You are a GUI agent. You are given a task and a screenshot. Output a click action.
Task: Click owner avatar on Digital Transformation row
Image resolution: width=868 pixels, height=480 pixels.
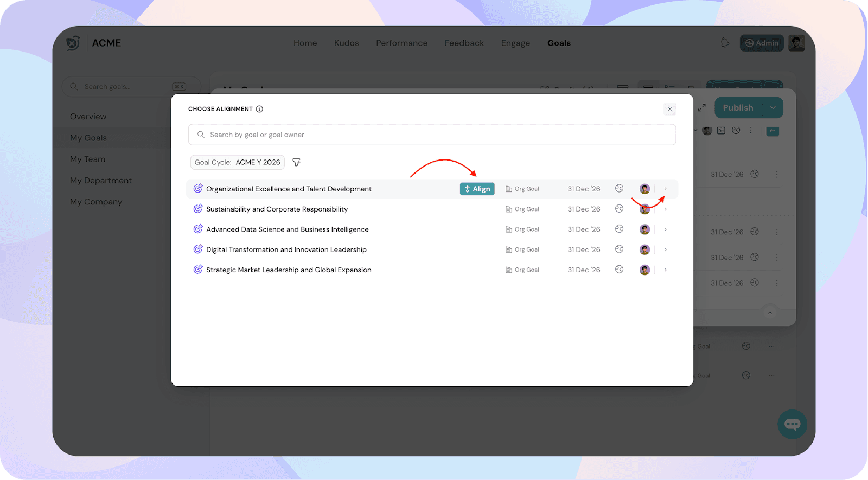[644, 249]
